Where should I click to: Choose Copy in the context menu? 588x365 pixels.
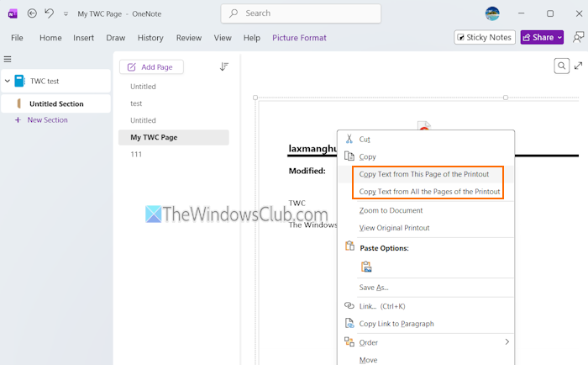[x=426, y=156]
